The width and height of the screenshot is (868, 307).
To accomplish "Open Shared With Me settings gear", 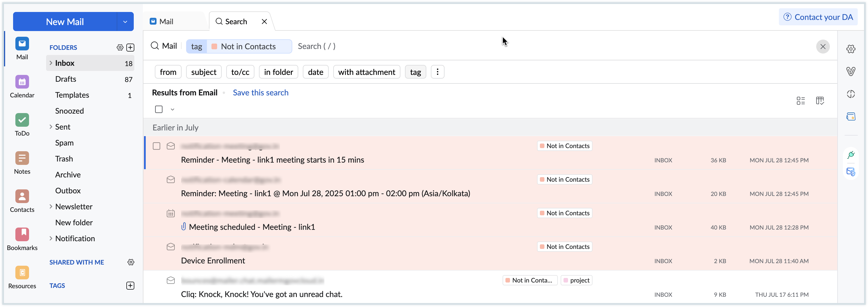I will tap(131, 262).
